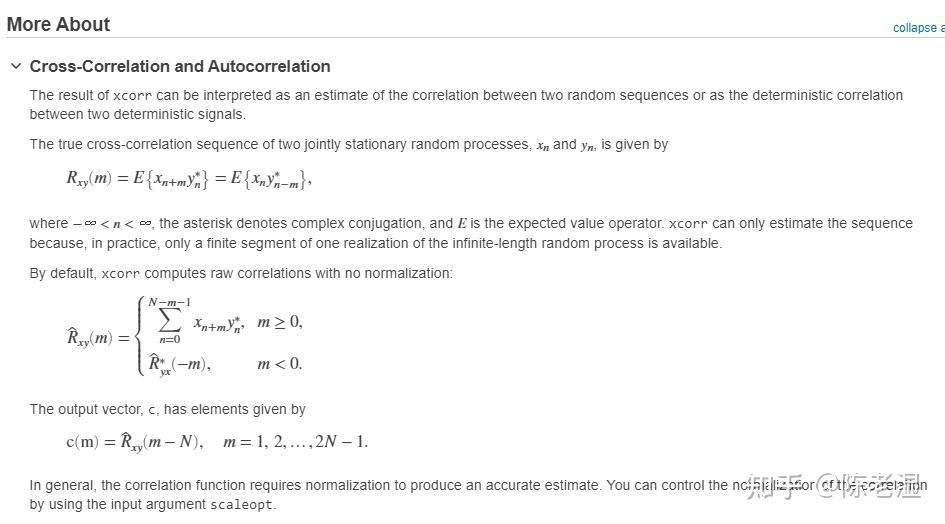Image resolution: width=945 pixels, height=524 pixels.
Task: Click the code letter c after "output vector"
Action: point(152,410)
